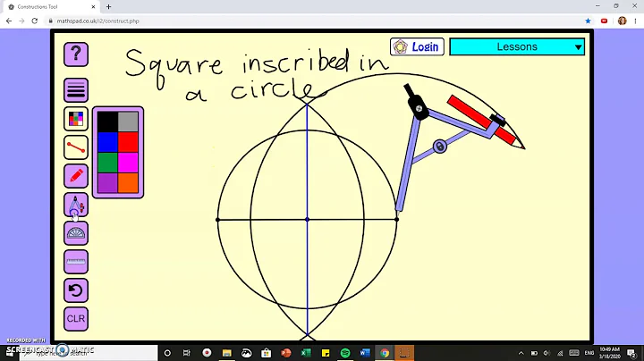Reload the mathspad page

(x=35, y=21)
